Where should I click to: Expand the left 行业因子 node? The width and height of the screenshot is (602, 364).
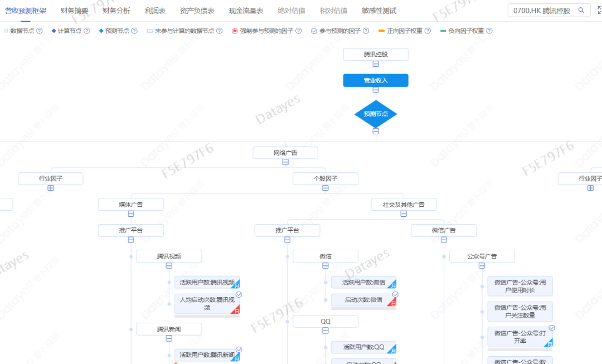(x=51, y=188)
